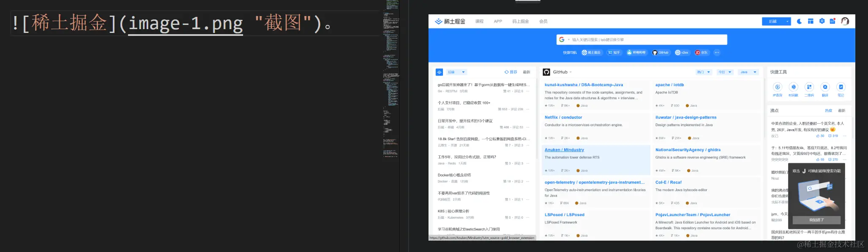Screen dimensions: 868x252
Task: Click the GitHub logo icon in trending panel
Action: 546,72
